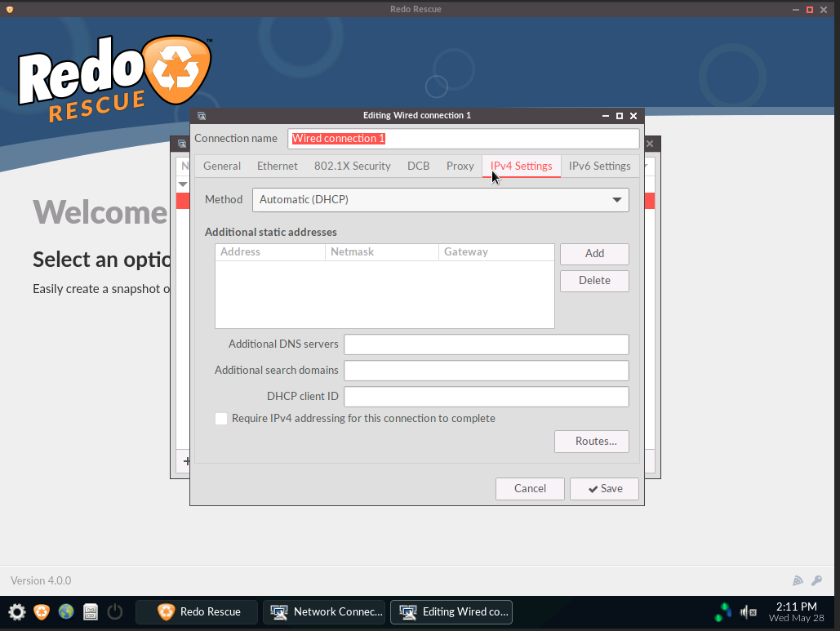Click the Add address button

(x=594, y=254)
